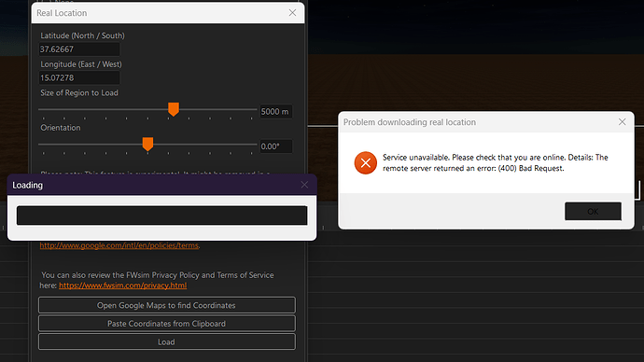Click the Loading dialog title
This screenshot has height=362, width=644.
[x=27, y=185]
